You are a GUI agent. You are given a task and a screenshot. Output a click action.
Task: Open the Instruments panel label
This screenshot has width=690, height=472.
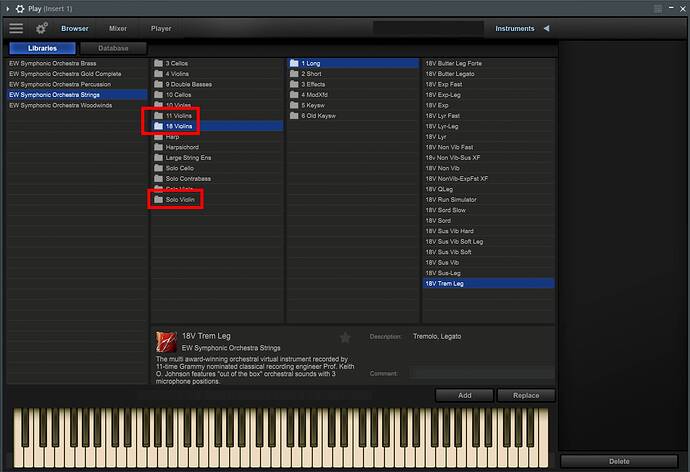[514, 28]
